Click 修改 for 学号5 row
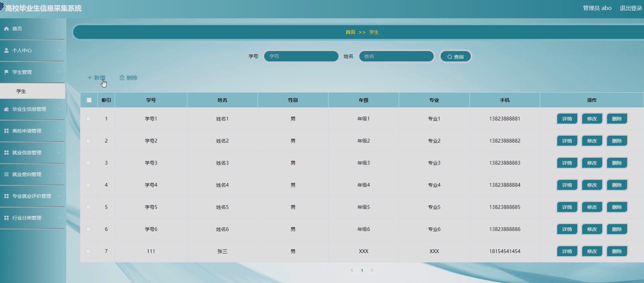This screenshot has height=283, width=644. click(x=592, y=207)
